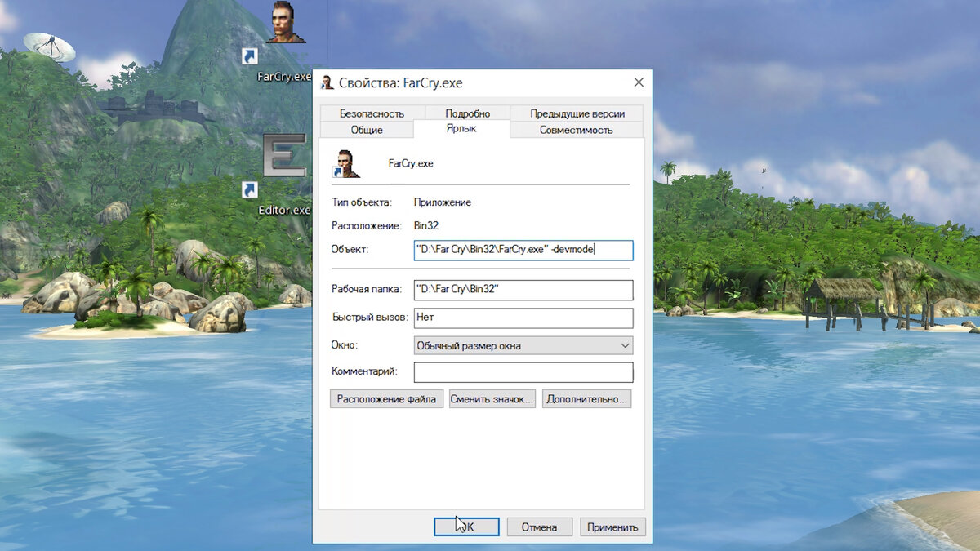Click the Применить apply button
This screenshot has width=980, height=551.
click(613, 527)
